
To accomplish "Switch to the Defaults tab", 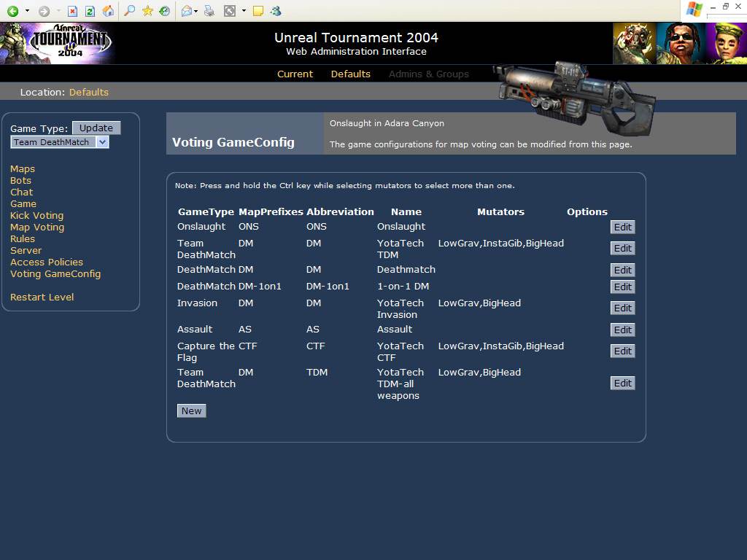I will 351,74.
